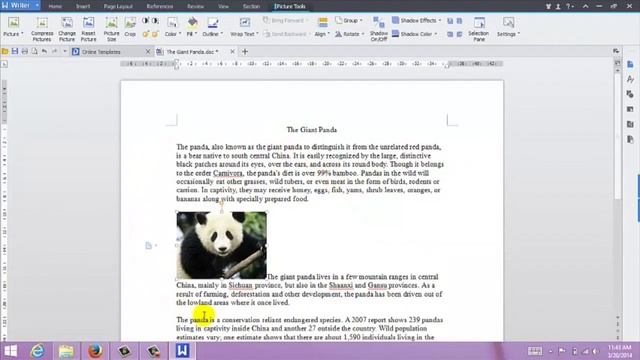
Task: Switch to the Review tab
Action: click(x=195, y=7)
